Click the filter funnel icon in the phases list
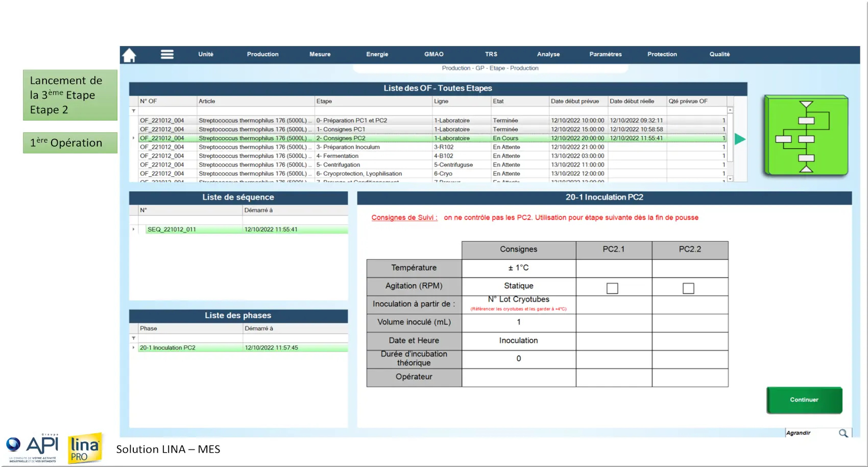 click(x=134, y=338)
